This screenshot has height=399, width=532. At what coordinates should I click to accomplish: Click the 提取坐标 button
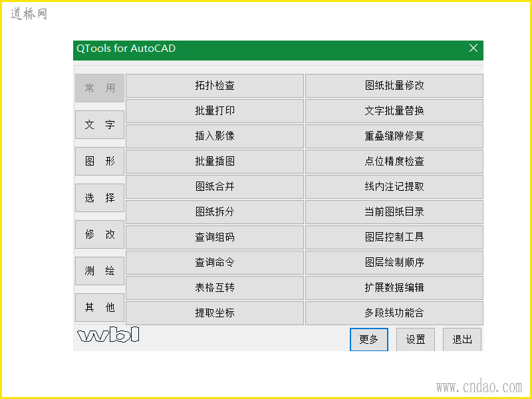pyautogui.click(x=215, y=313)
